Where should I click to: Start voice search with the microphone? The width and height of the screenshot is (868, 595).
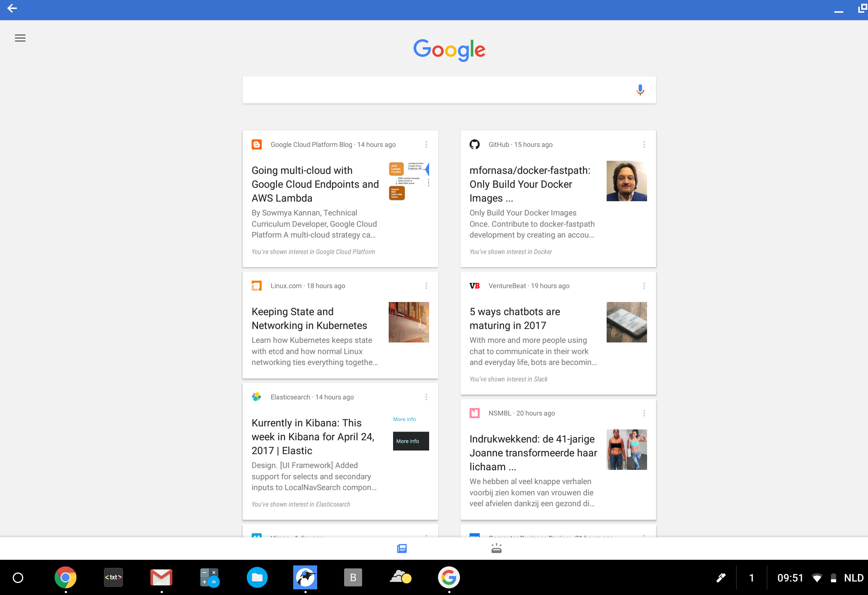coord(640,90)
